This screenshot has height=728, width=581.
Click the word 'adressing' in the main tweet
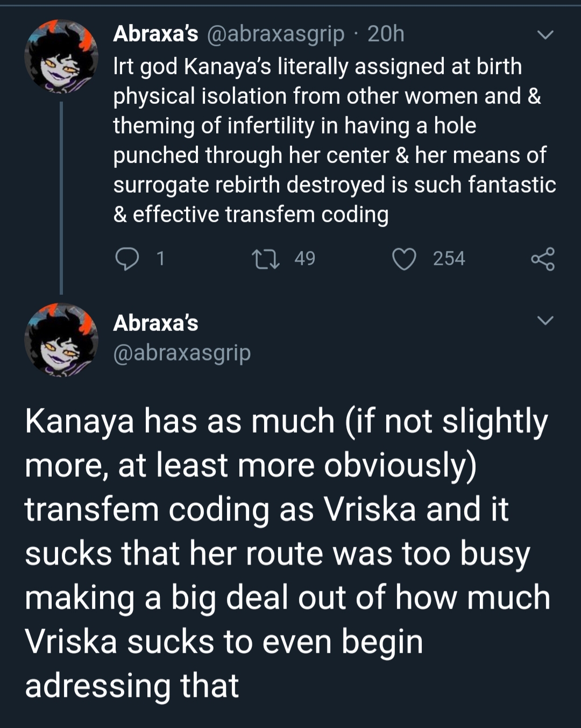pos(97,685)
